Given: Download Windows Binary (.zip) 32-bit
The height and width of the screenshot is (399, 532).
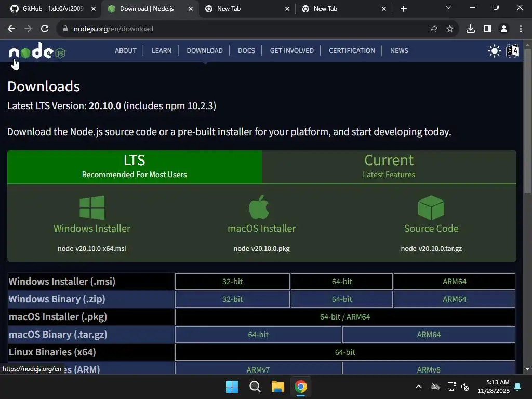Looking at the screenshot, I should coord(232,299).
